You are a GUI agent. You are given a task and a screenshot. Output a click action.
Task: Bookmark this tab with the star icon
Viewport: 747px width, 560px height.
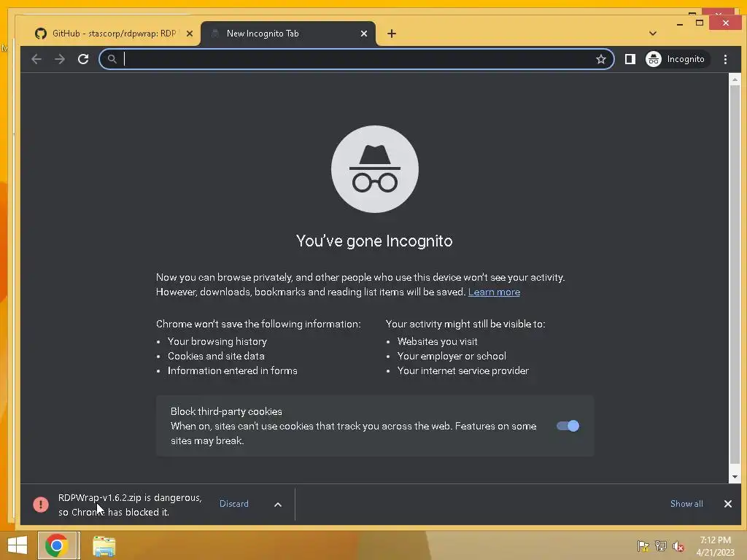pos(601,59)
